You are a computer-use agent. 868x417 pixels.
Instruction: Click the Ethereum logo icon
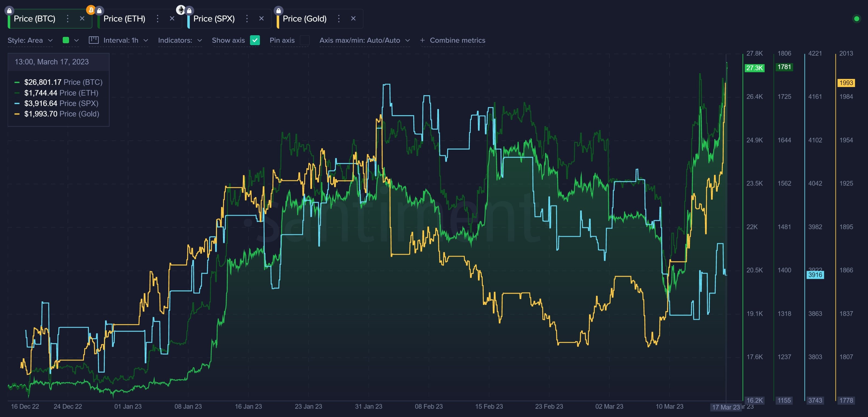pyautogui.click(x=181, y=10)
